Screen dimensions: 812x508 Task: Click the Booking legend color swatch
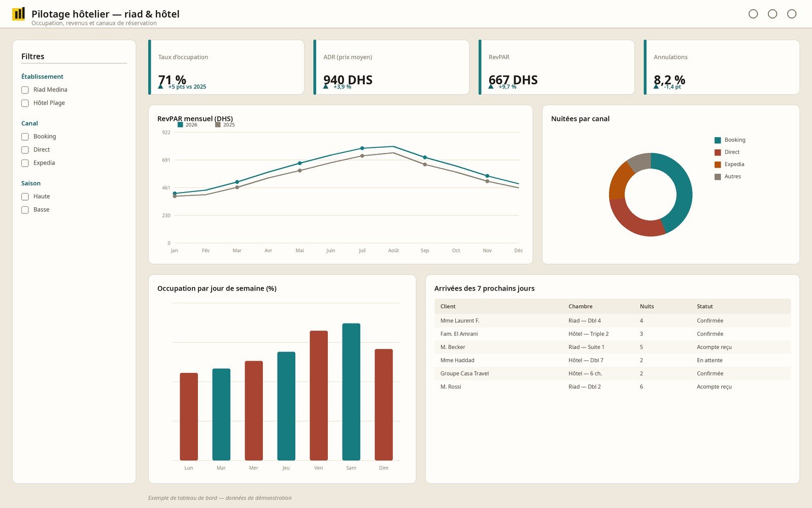click(x=718, y=140)
